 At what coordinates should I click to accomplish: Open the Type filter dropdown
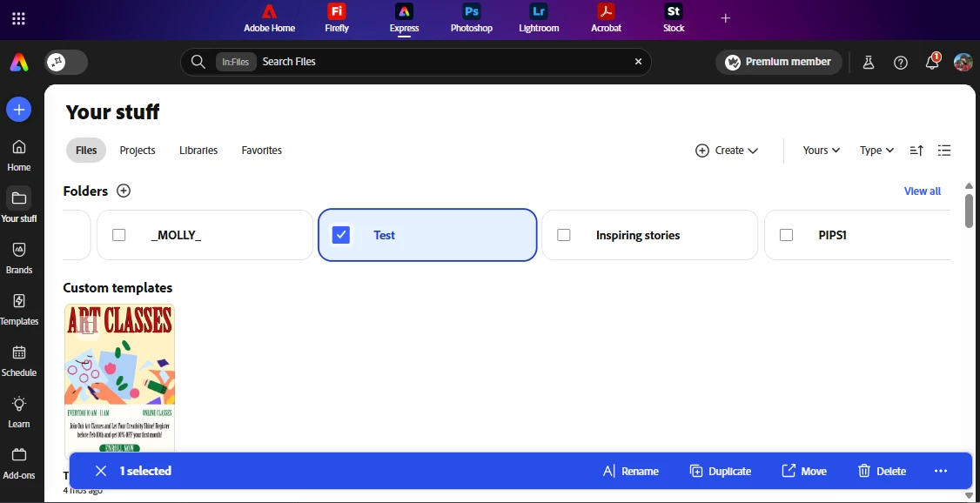[x=877, y=151]
